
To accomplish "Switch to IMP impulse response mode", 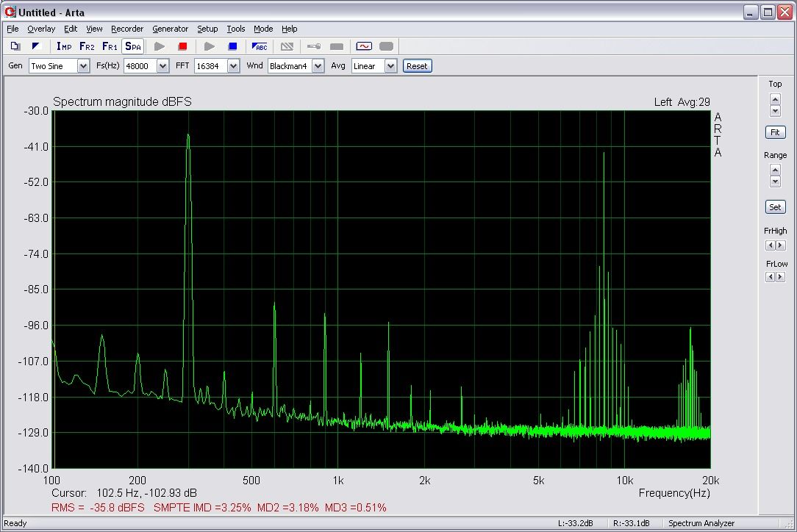I will click(x=64, y=46).
